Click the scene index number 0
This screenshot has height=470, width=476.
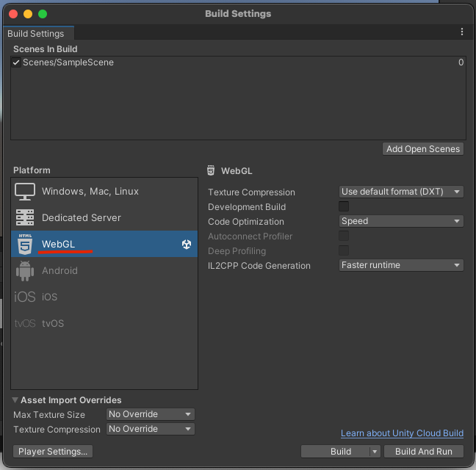pyautogui.click(x=461, y=62)
